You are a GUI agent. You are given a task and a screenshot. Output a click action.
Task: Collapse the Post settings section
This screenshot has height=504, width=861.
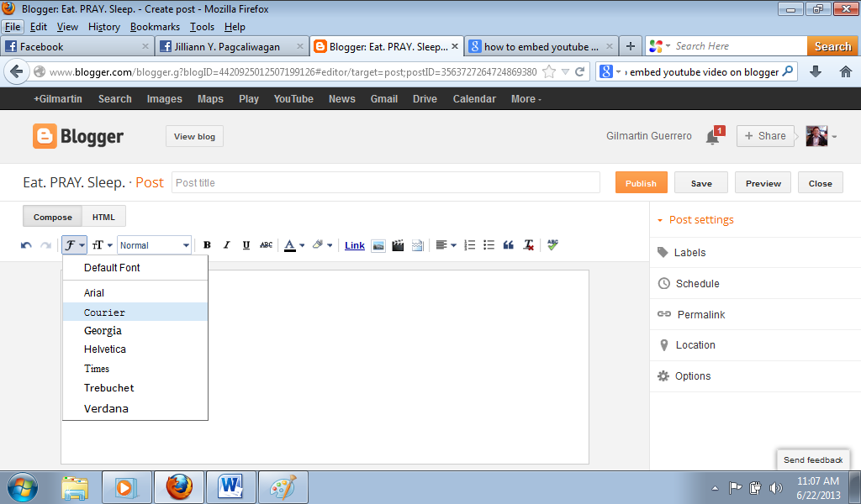tap(695, 220)
